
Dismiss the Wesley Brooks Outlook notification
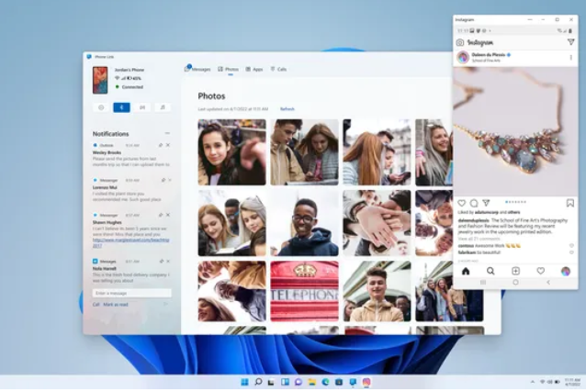point(168,145)
